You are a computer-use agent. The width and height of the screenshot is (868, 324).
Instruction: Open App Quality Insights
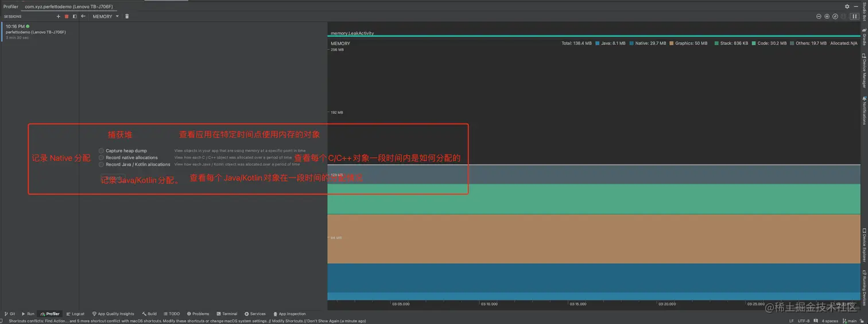(x=113, y=314)
